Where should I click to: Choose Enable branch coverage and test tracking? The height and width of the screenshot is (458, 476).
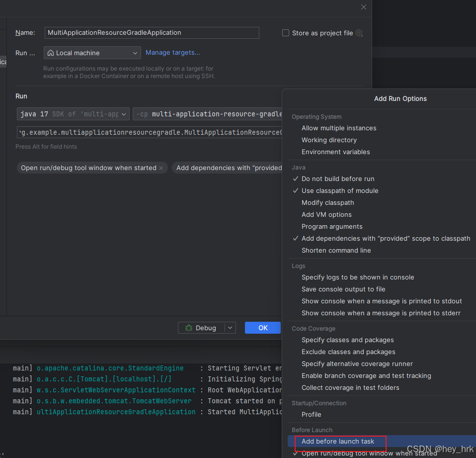[366, 376]
